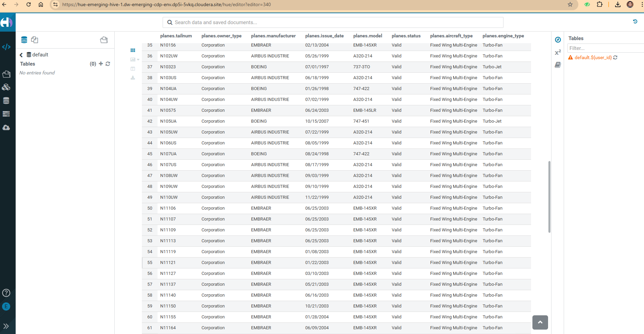Open the query history icon at top right
644x334 pixels.
[635, 21]
